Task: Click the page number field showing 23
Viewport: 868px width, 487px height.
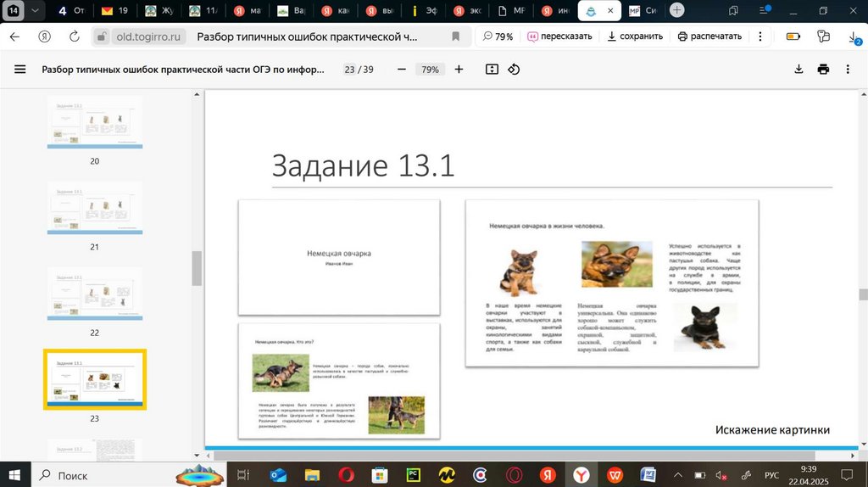Action: click(349, 70)
